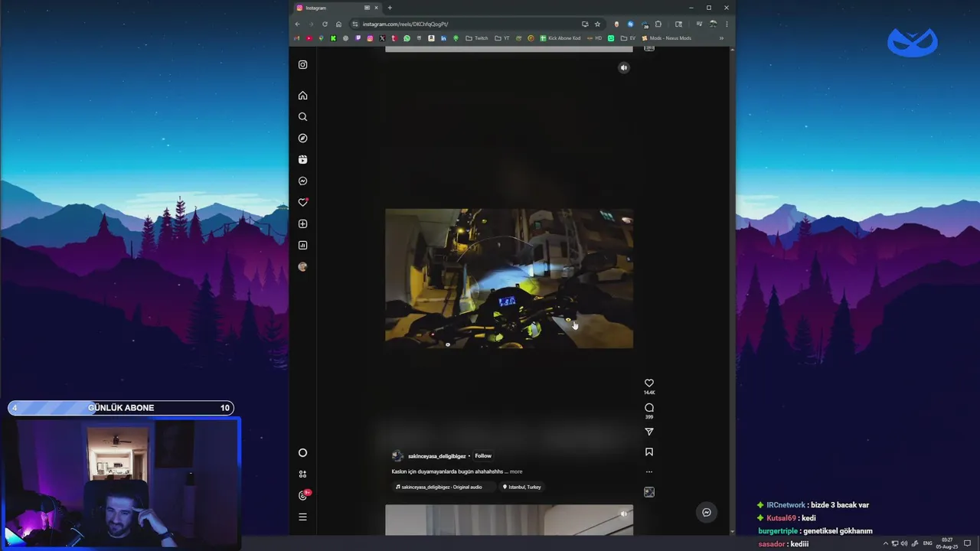Select the Instagram browser tab
The height and width of the screenshot is (551, 980).
pyautogui.click(x=337, y=8)
